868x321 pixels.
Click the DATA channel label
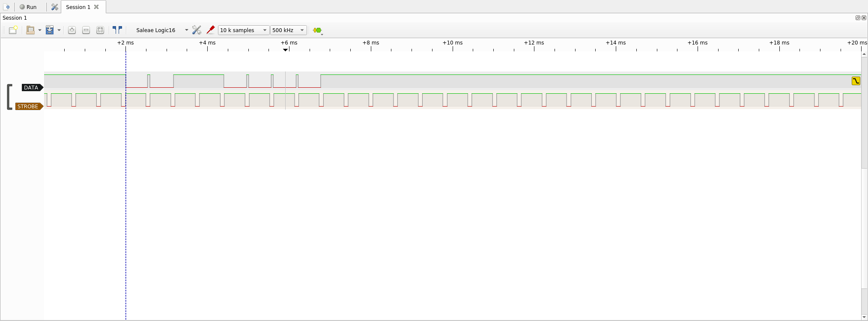(x=31, y=87)
